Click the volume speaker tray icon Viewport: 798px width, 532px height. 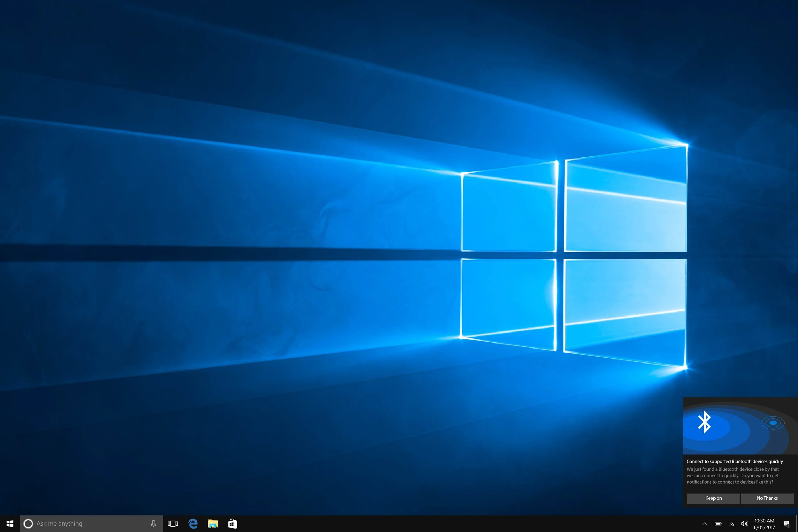point(744,523)
